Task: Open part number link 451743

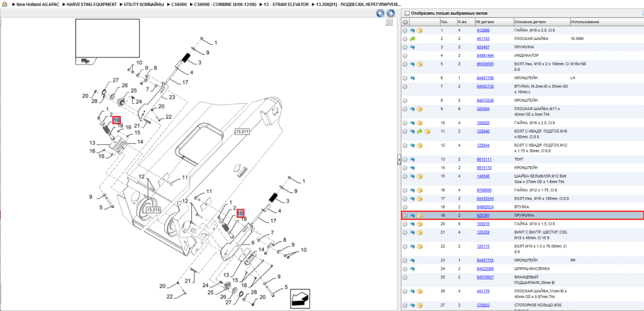Action: point(483,39)
